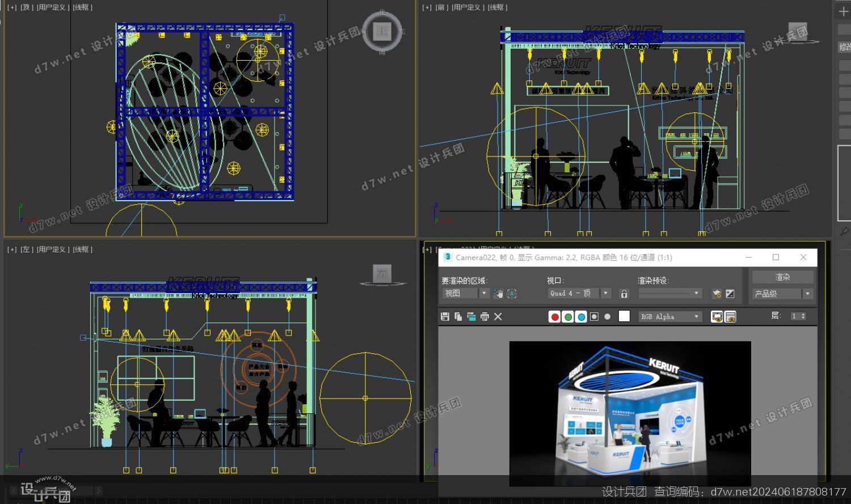
Task: Select the ViewCube in the top viewport
Action: (382, 32)
